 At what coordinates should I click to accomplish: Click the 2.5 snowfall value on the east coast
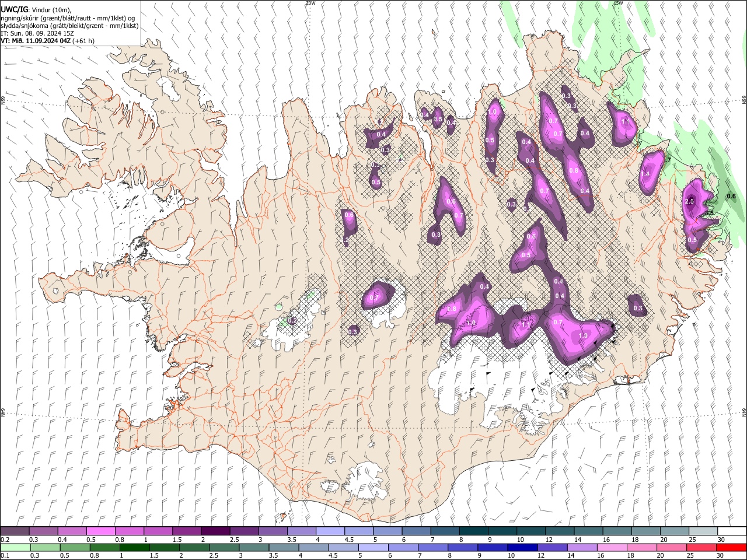[689, 201]
